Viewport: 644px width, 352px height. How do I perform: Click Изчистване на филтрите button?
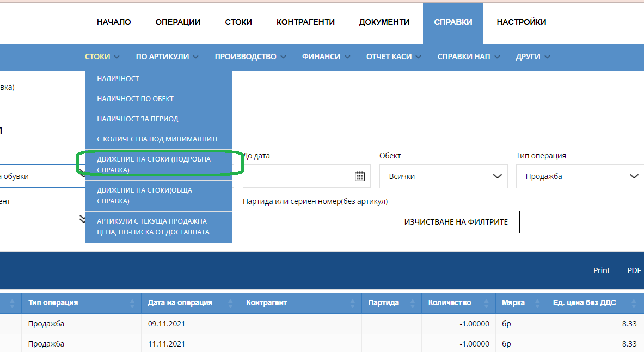pyautogui.click(x=457, y=222)
